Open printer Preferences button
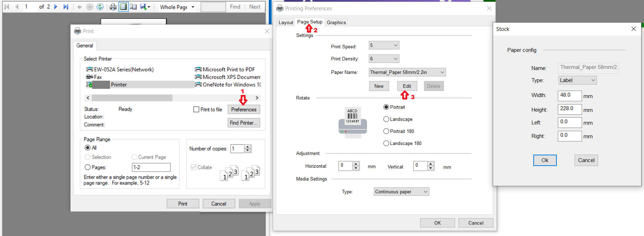Viewport: 644px width, 236px height. pos(244,109)
